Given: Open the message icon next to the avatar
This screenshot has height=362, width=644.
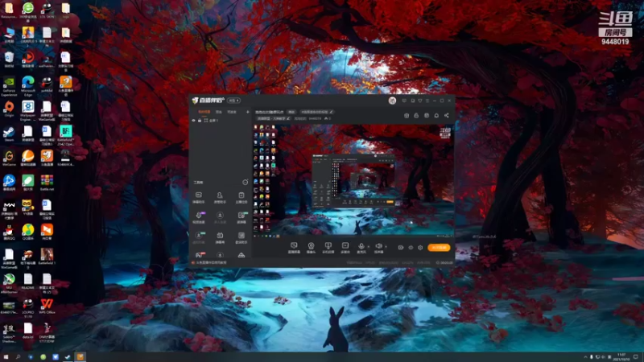Looking at the screenshot, I should (x=404, y=101).
